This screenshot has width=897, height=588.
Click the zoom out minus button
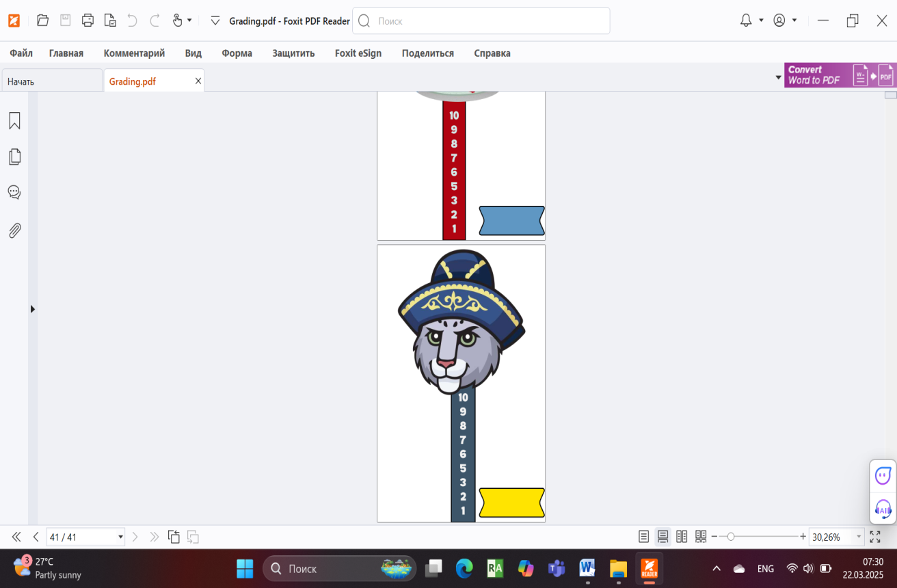pyautogui.click(x=714, y=537)
